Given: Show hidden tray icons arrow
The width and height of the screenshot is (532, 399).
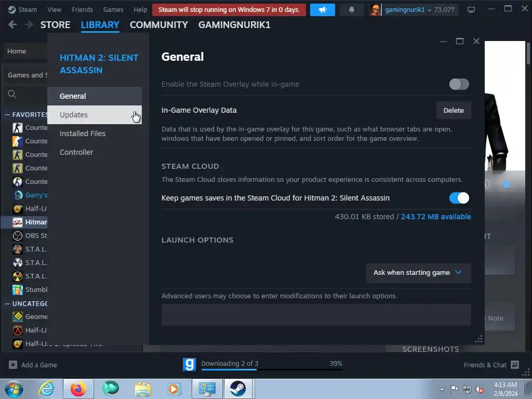Looking at the screenshot, I should (442, 389).
